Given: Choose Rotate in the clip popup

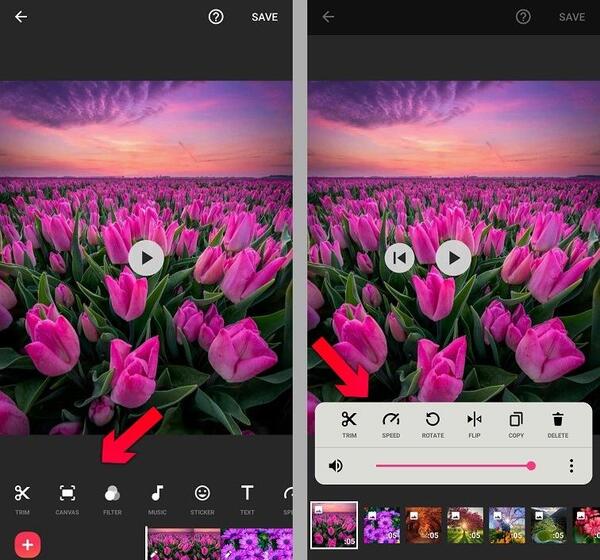Looking at the screenshot, I should click(433, 424).
